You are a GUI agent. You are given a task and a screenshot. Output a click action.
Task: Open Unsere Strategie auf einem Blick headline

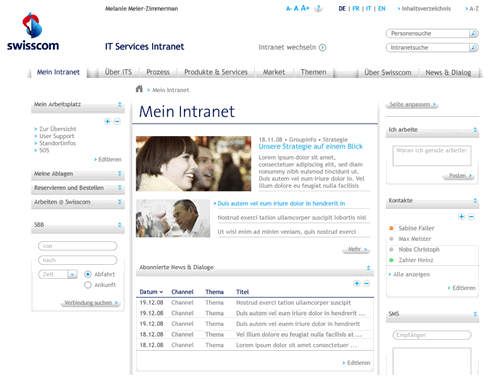(311, 147)
